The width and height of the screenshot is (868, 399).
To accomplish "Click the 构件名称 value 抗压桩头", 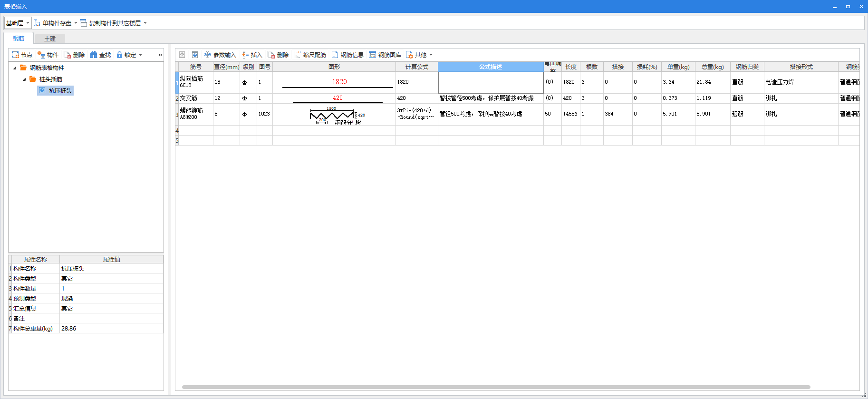I will (x=111, y=268).
